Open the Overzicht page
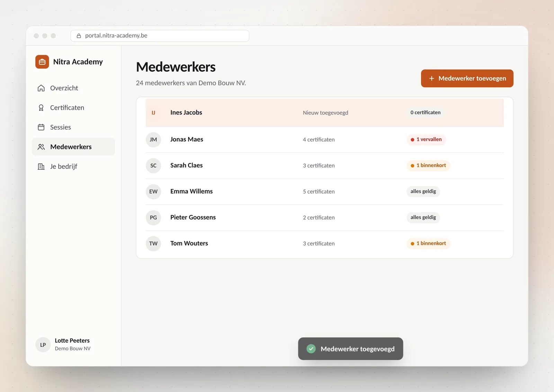Viewport: 554px width, 392px height. point(73,88)
